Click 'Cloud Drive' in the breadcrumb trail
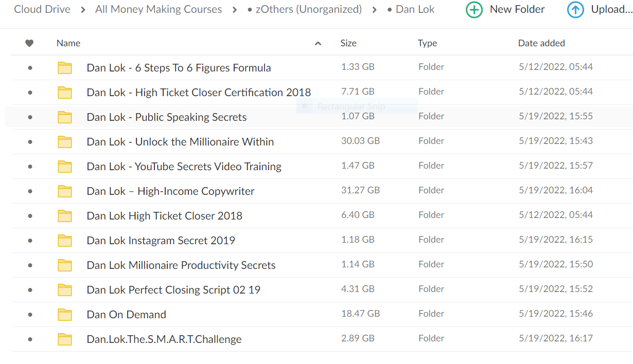The image size is (633, 364). [x=42, y=9]
